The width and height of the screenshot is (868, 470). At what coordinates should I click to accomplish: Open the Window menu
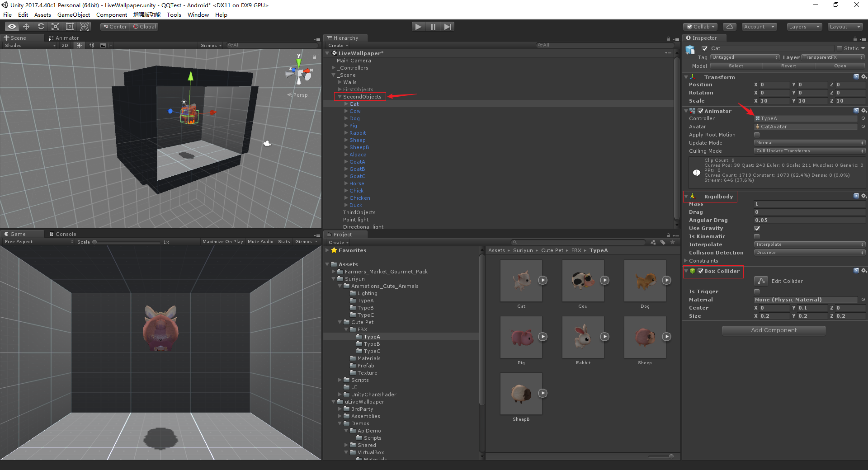(198, 15)
